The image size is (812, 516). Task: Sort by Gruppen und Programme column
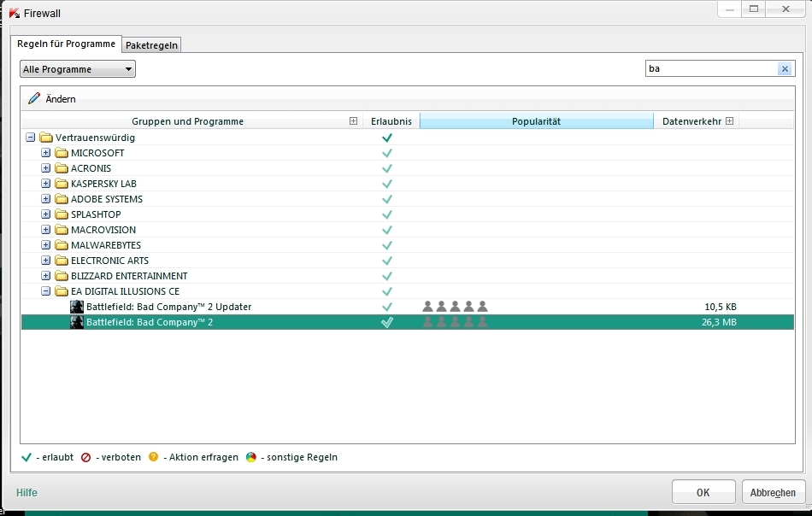pos(187,121)
